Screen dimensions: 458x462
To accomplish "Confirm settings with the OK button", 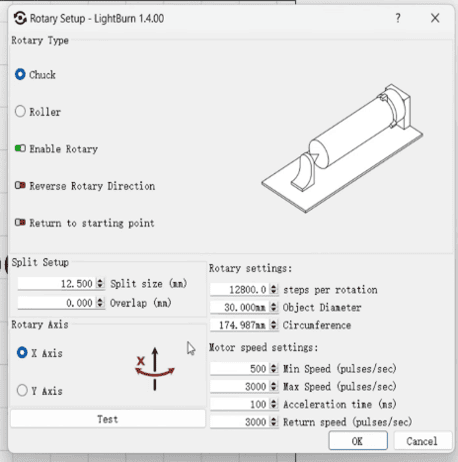I will click(x=358, y=441).
